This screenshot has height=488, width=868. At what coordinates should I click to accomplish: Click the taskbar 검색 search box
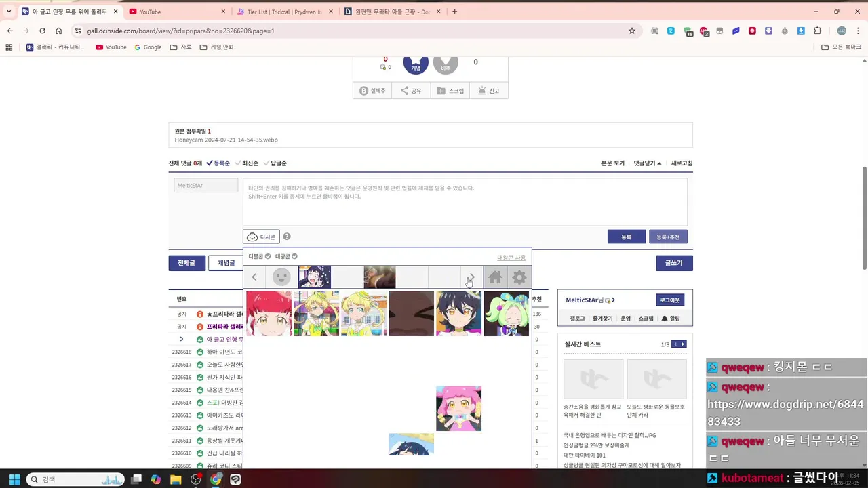[x=75, y=479]
